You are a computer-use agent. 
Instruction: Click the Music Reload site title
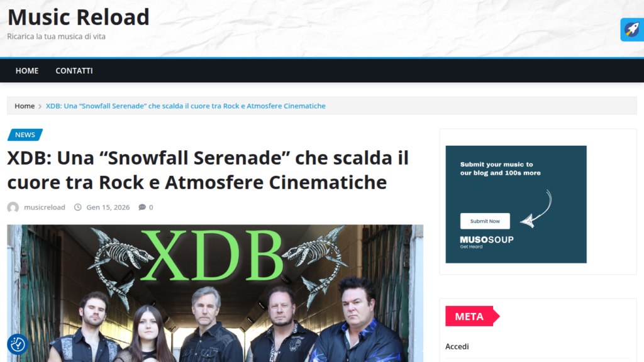click(79, 17)
